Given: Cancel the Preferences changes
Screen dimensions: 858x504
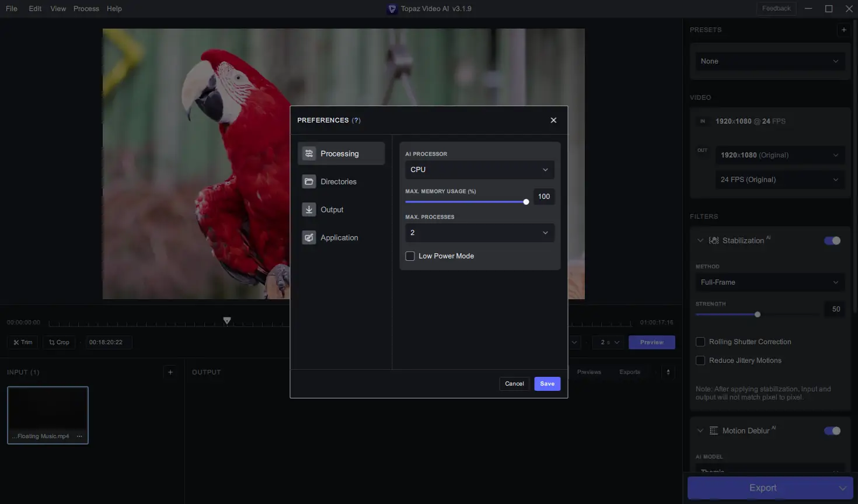Looking at the screenshot, I should tap(514, 384).
